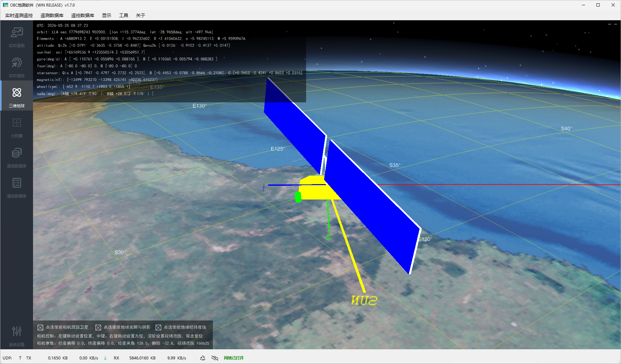Open the 实时遥控 sidebar panel
621x364 pixels.
pos(17,67)
